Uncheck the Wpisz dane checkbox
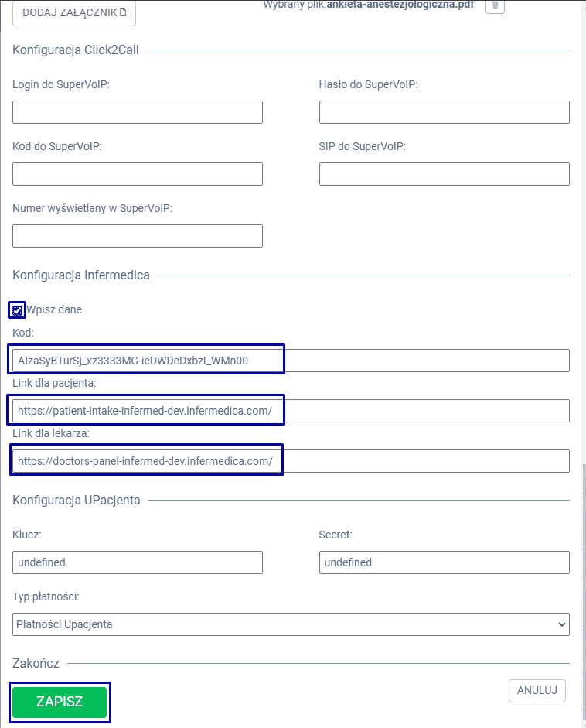586x728 pixels. (18, 309)
